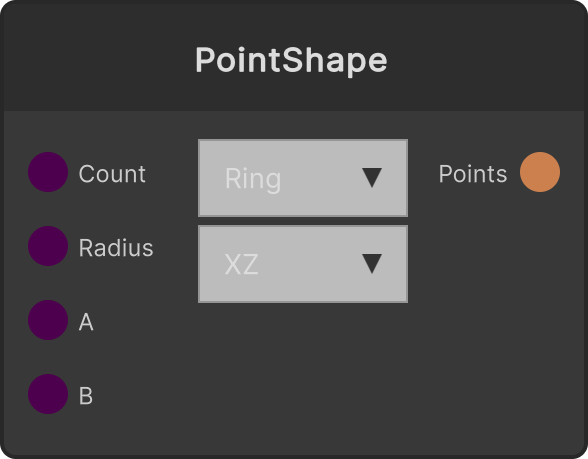588x459 pixels.
Task: Click the Count label
Action: (x=112, y=174)
